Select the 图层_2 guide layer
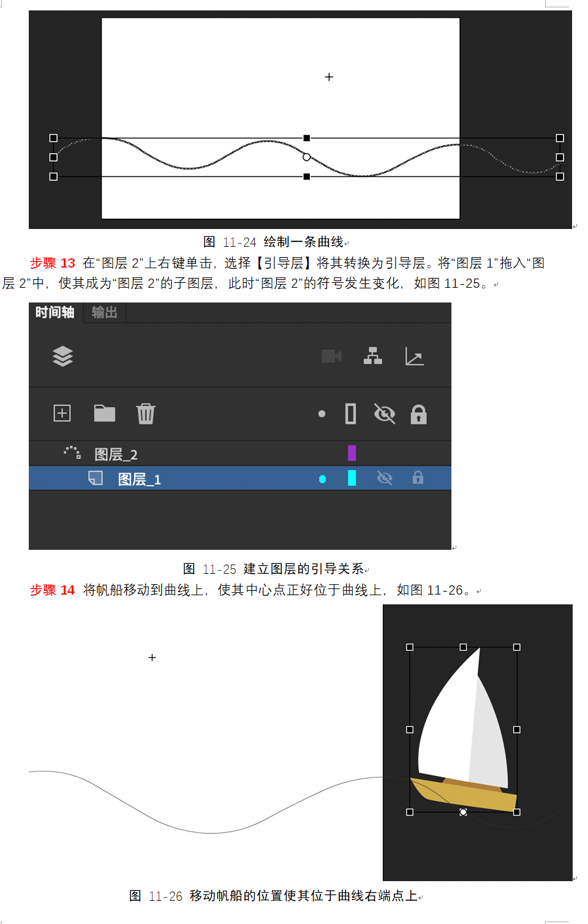The height and width of the screenshot is (924, 588). [x=240, y=454]
